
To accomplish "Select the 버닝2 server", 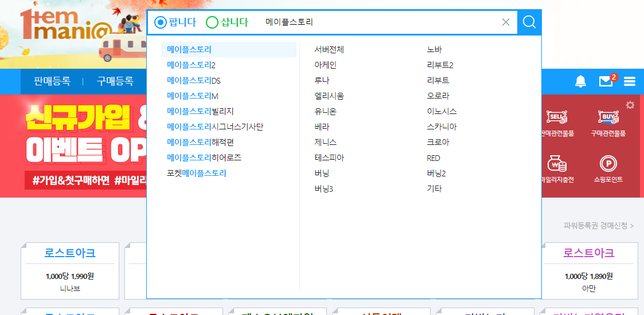I will click(436, 174).
